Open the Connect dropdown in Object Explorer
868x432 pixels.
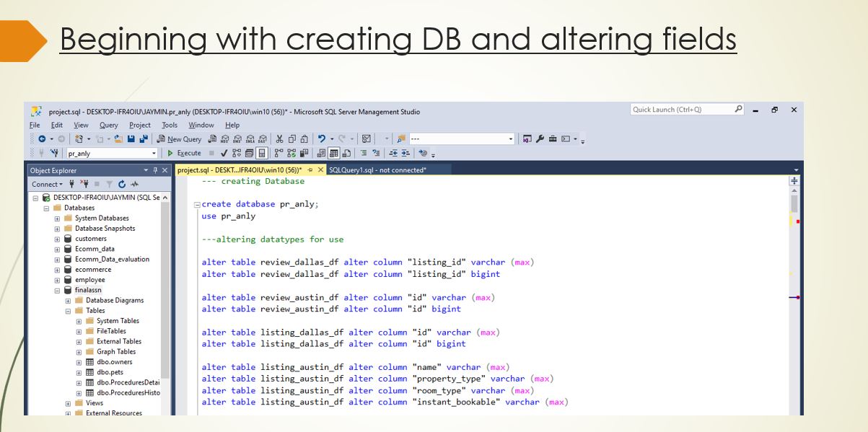point(46,184)
